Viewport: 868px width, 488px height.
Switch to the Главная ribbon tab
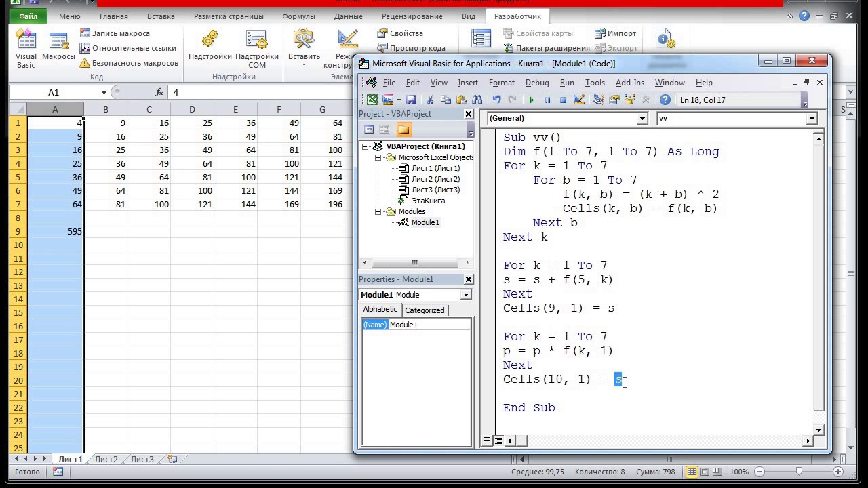click(x=113, y=16)
